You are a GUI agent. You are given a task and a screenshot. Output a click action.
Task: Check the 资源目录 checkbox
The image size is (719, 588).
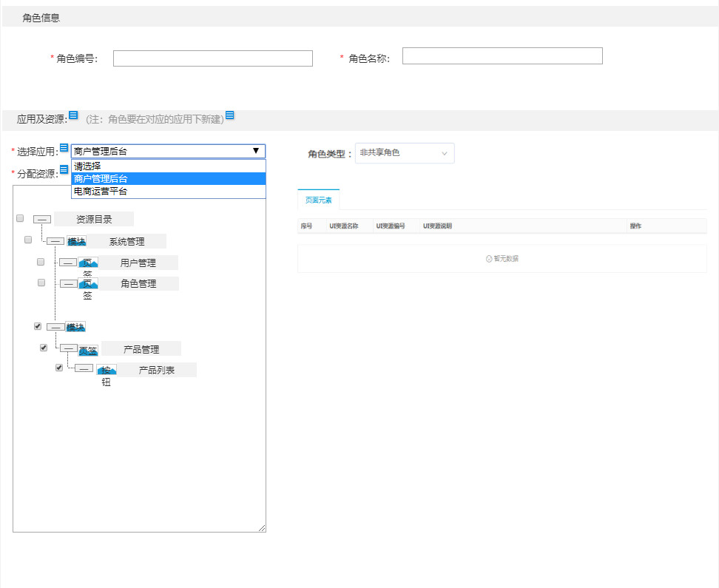(20, 218)
